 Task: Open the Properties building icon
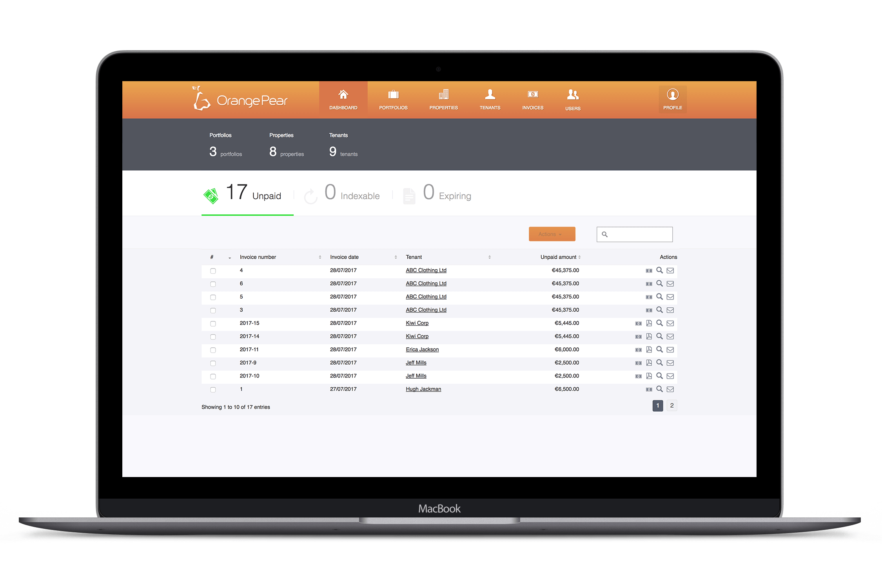(443, 94)
